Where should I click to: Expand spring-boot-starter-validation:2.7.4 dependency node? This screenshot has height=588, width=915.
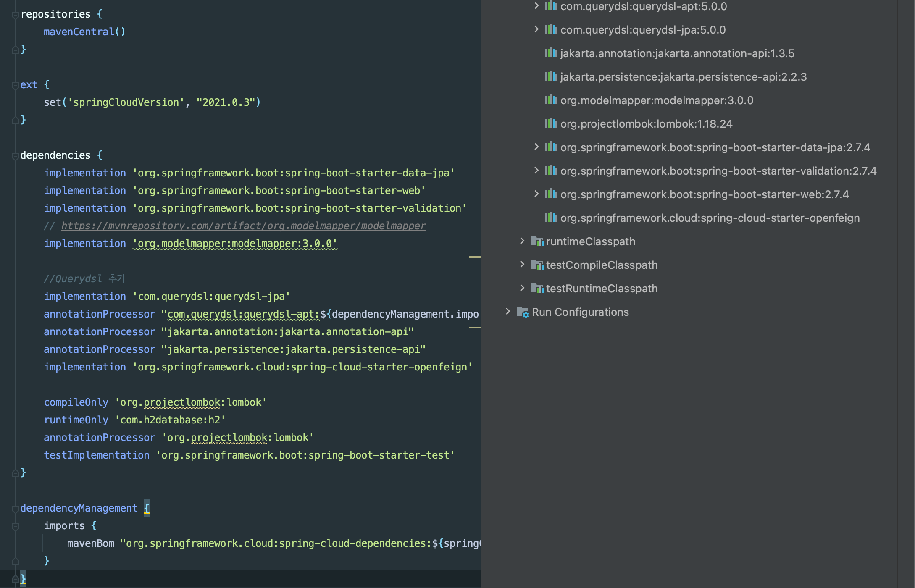pos(536,171)
